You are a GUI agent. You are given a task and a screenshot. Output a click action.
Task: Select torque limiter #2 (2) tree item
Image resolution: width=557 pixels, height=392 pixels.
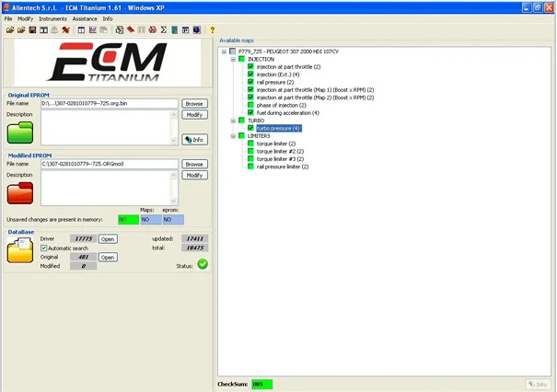280,151
